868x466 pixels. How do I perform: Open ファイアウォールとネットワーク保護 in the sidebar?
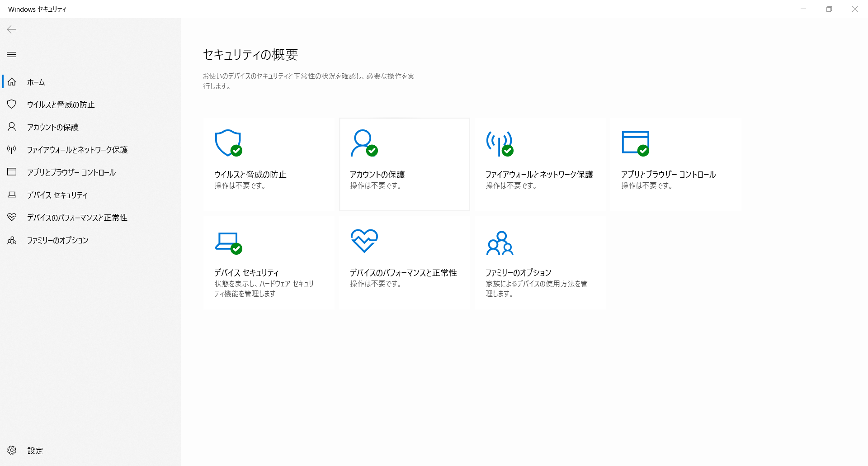tap(77, 150)
